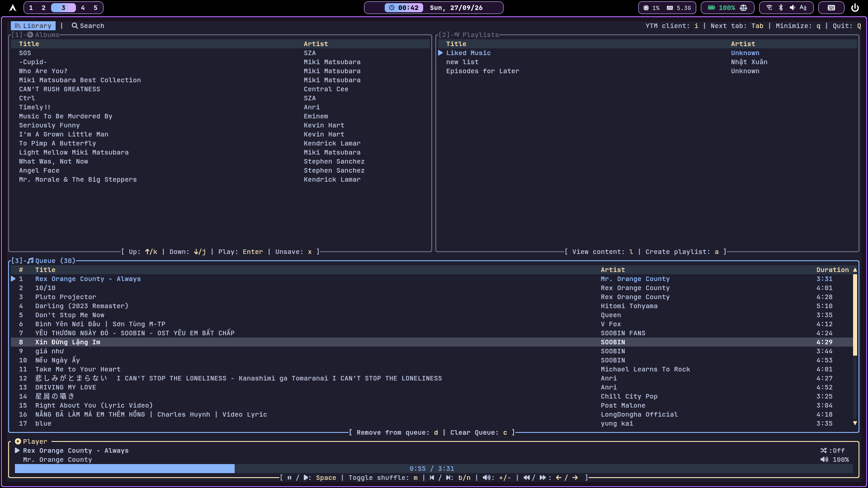868x488 pixels.
Task: Select the album Music To Be Murdered By
Action: point(220,116)
